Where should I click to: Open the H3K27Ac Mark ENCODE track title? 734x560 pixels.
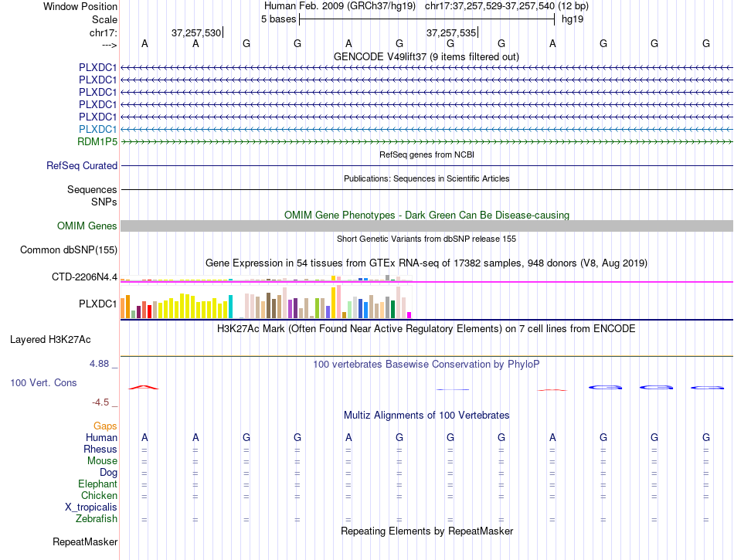click(x=426, y=328)
